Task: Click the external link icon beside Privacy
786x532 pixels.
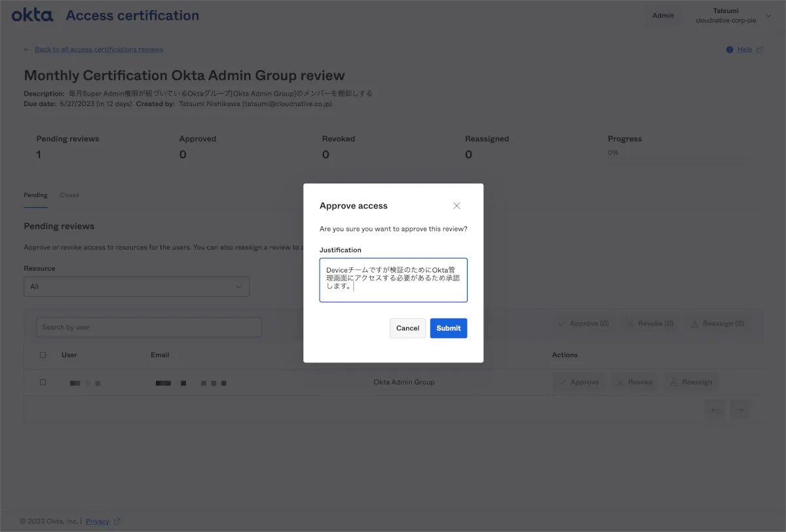Action: click(117, 522)
